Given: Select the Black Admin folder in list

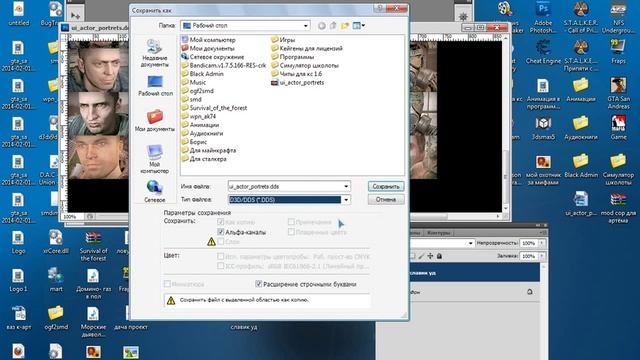Looking at the screenshot, I should click(x=202, y=74).
